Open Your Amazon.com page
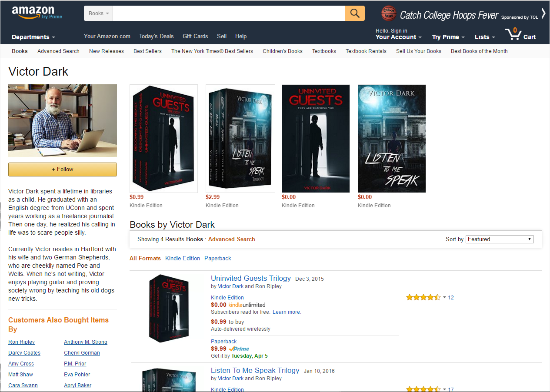This screenshot has height=392, width=550. click(107, 37)
